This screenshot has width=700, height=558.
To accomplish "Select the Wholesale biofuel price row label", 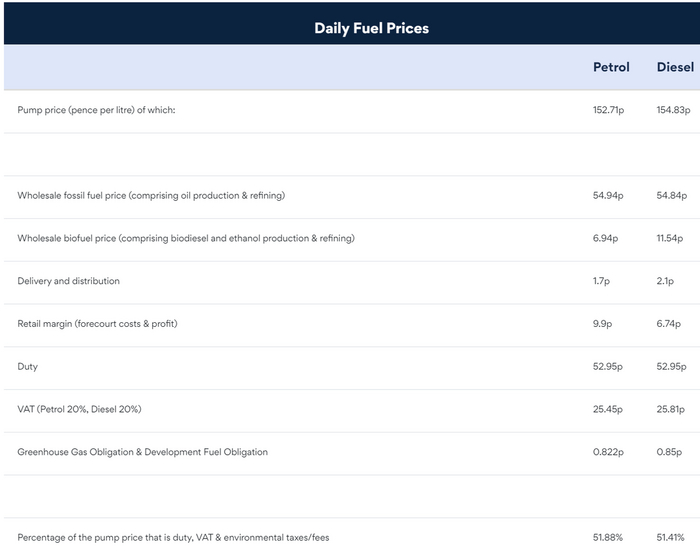I will [186, 238].
